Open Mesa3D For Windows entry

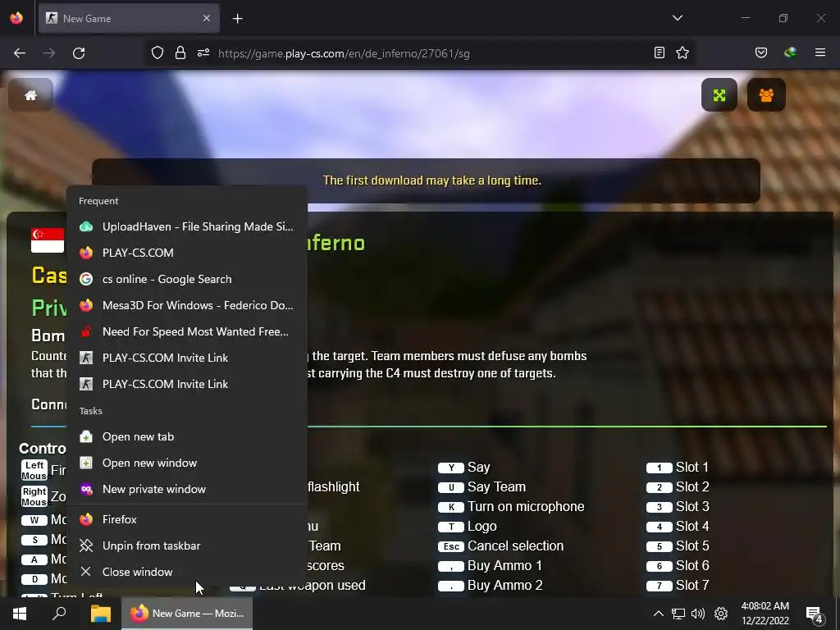(x=187, y=305)
